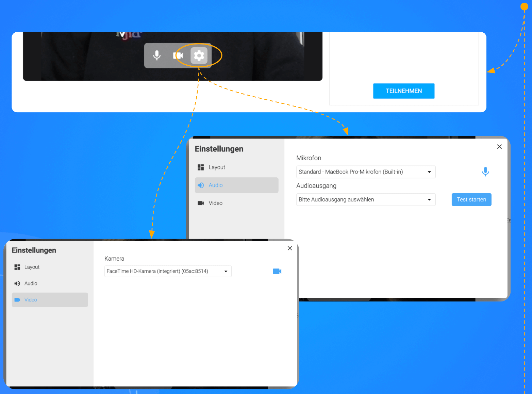Select Layout in Audio settings dialog sidebar
Image resolution: width=532 pixels, height=394 pixels.
click(236, 167)
